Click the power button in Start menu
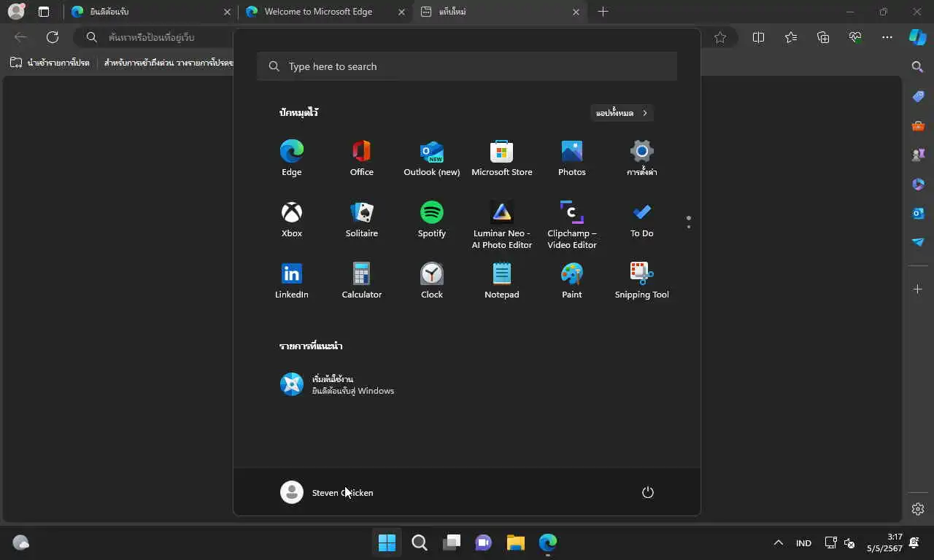The width and height of the screenshot is (934, 560). pyautogui.click(x=647, y=492)
